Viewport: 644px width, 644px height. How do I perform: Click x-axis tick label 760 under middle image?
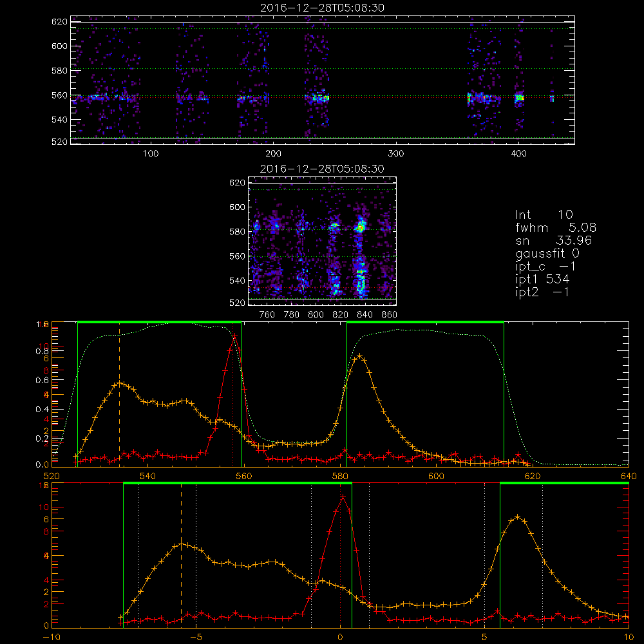(267, 315)
